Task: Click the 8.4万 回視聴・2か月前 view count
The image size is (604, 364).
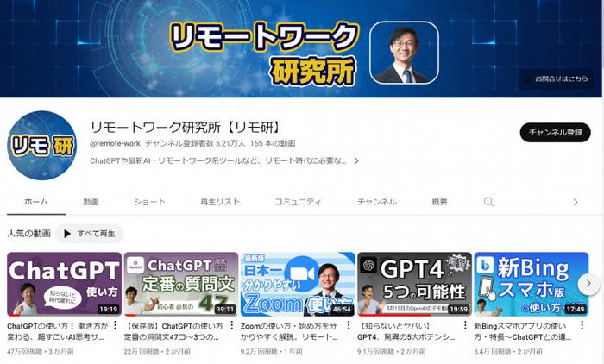Action: 508,351
